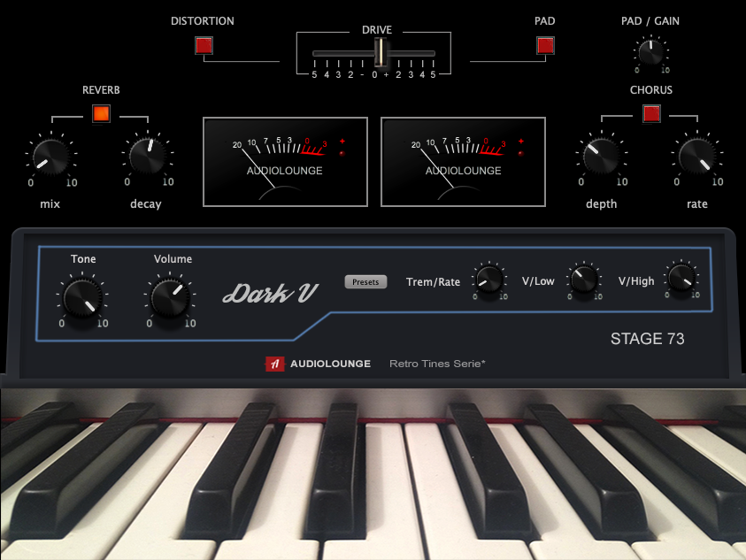The image size is (746, 560).
Task: Click the right VU meter
Action: point(464,162)
